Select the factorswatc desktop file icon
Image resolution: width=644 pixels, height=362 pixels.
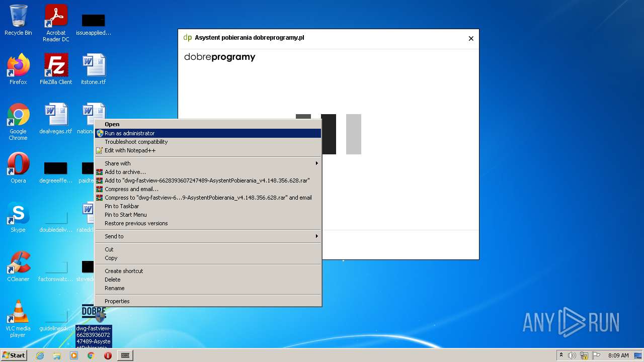click(56, 270)
